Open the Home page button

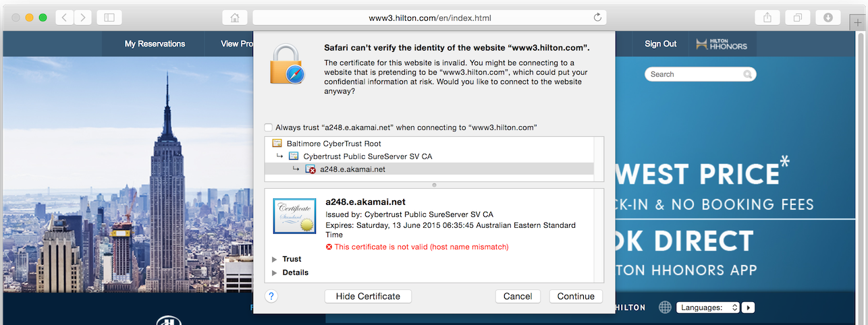click(x=235, y=18)
